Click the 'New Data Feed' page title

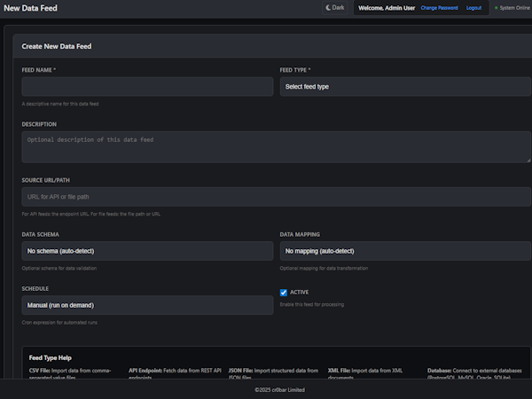click(x=30, y=8)
